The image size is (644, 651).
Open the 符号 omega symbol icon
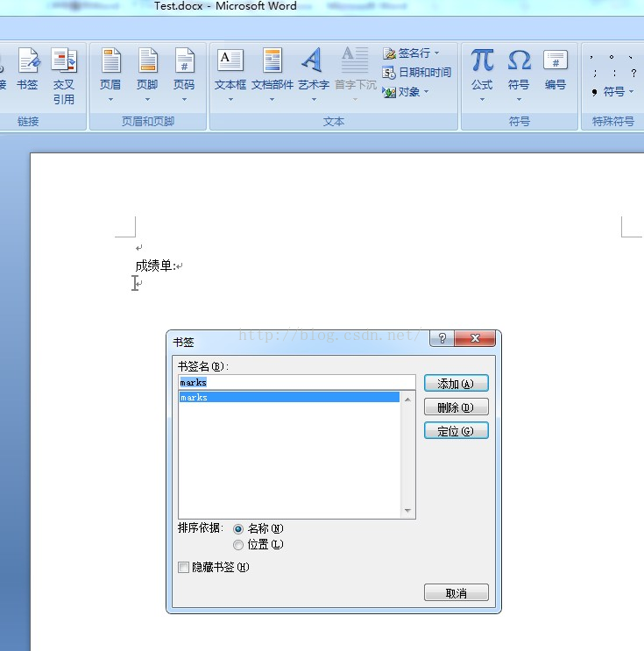[519, 69]
